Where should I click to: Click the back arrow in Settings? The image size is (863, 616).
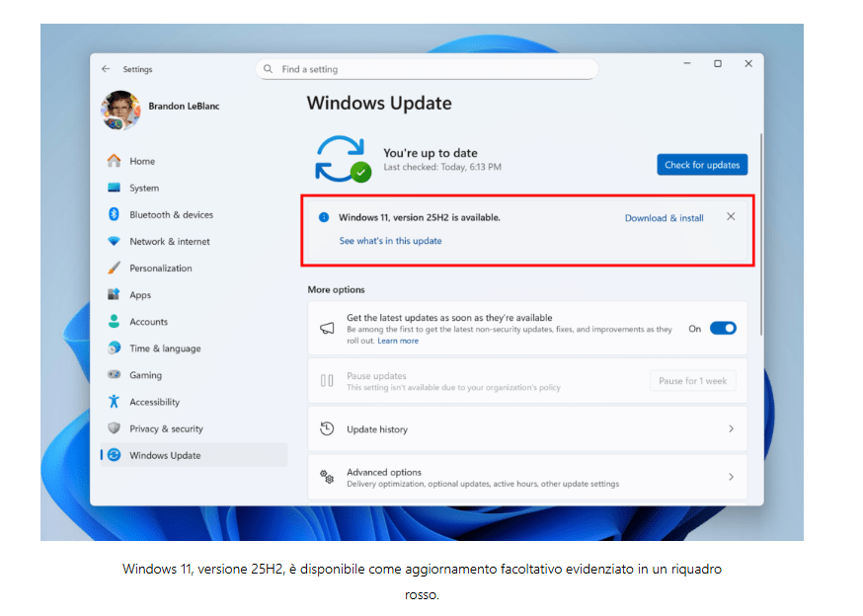pos(106,69)
